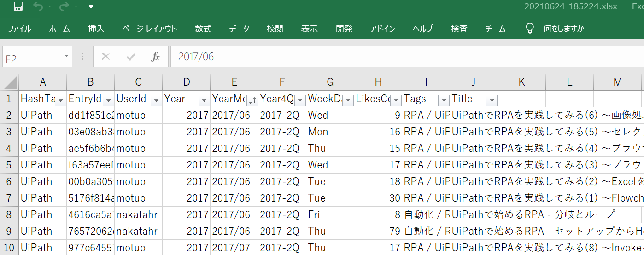The height and width of the screenshot is (255, 644).
Task: Click LikesCount cell showing 30
Action: [378, 198]
